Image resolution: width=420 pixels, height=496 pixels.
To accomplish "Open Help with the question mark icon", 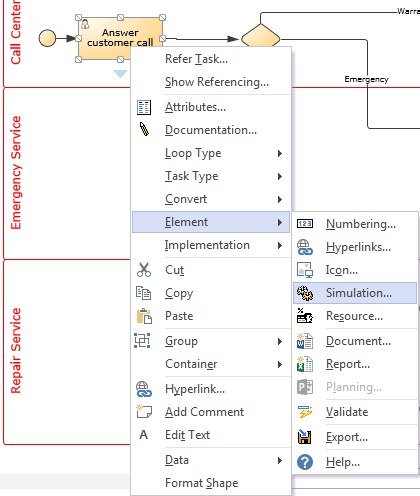I will click(x=305, y=462).
